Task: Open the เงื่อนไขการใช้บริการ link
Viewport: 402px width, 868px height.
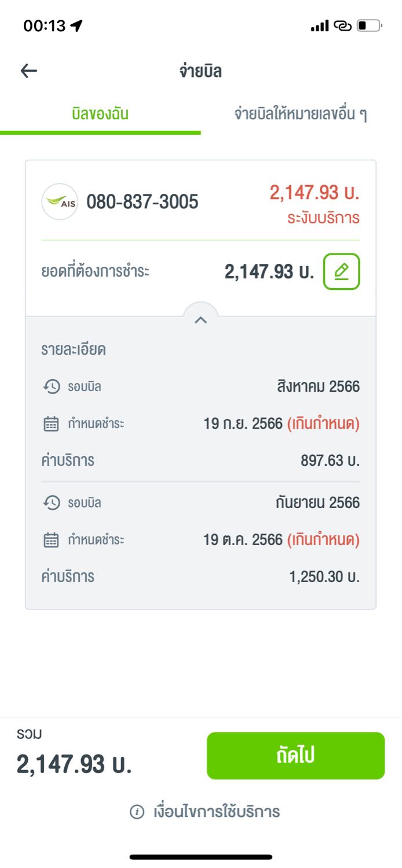Action: [216, 812]
